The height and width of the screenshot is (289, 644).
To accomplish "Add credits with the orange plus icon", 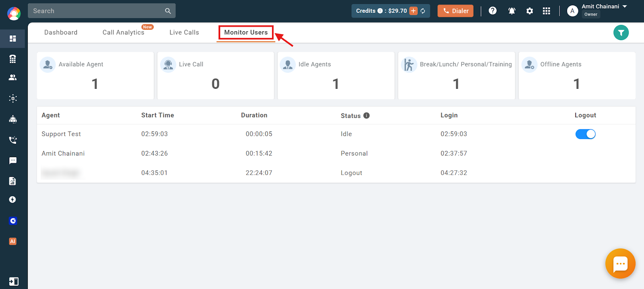I will pyautogui.click(x=413, y=11).
